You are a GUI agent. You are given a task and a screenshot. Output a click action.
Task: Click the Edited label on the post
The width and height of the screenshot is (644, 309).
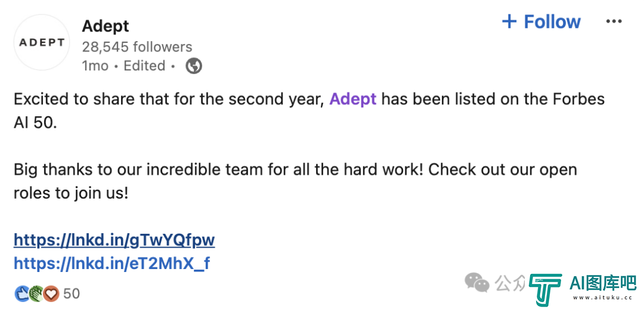point(144,66)
